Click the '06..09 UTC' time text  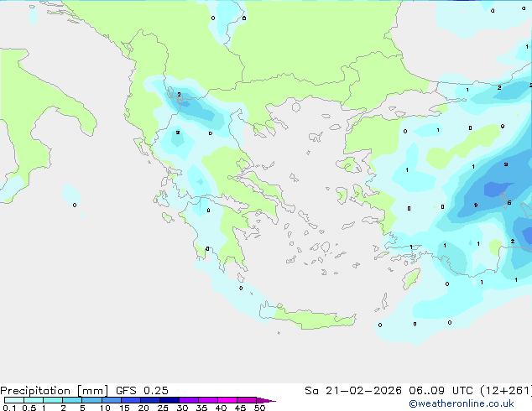441,391
